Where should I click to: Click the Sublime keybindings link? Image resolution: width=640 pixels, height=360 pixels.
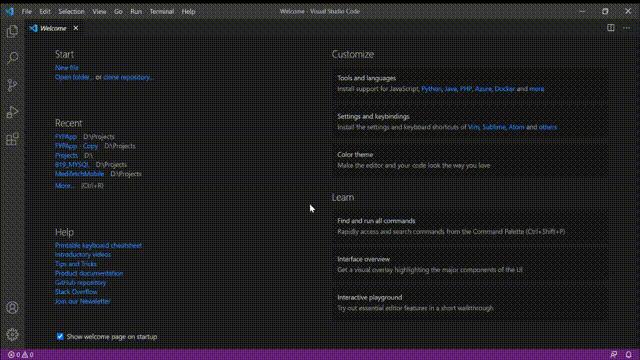[x=494, y=127]
